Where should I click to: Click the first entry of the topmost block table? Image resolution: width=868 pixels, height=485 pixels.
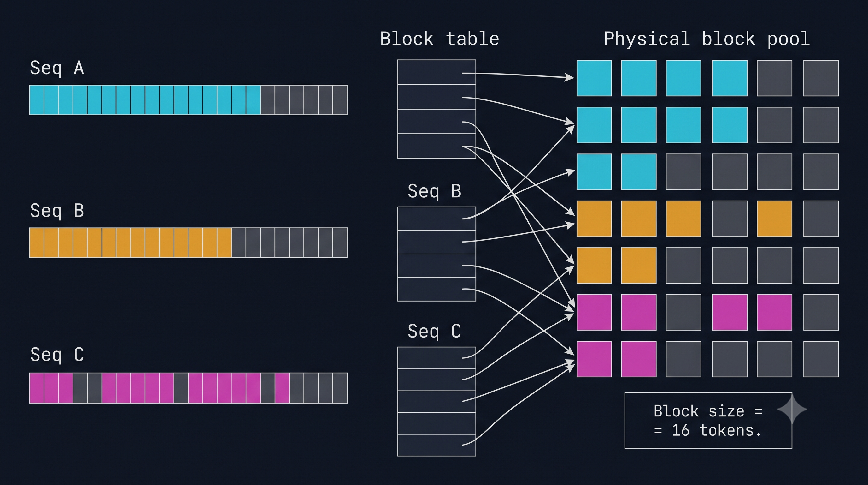(437, 72)
